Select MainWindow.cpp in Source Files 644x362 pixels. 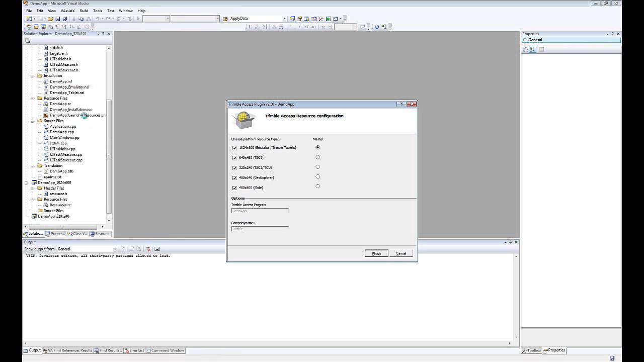pyautogui.click(x=64, y=137)
